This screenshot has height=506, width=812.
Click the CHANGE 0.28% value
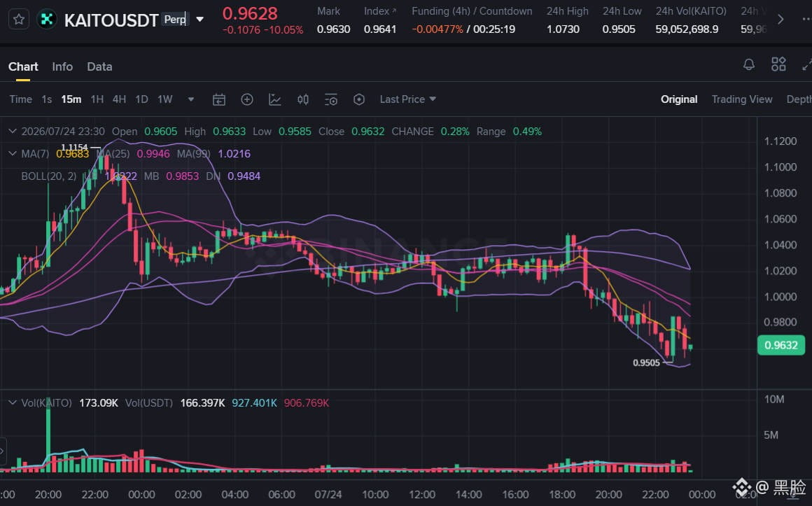[x=455, y=132]
